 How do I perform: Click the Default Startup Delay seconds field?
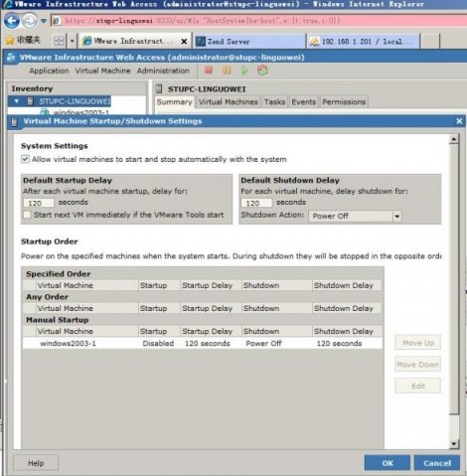[x=39, y=203]
